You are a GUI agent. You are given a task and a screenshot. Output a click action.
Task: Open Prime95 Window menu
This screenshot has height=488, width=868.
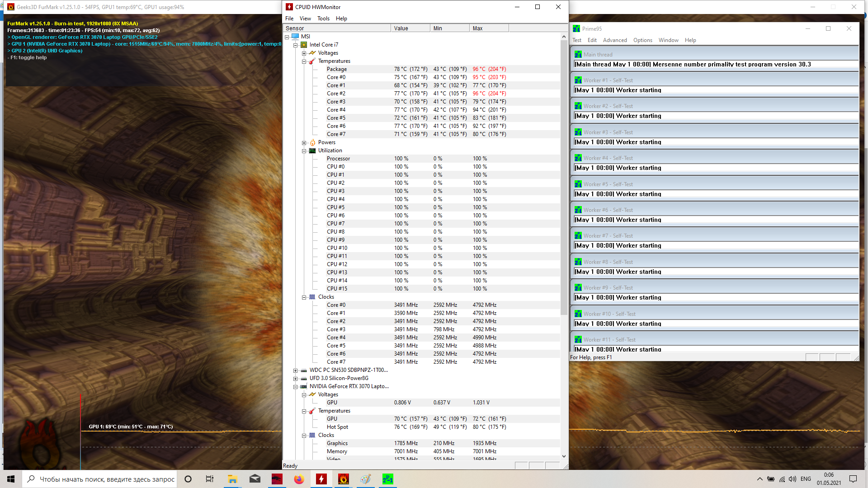click(668, 40)
